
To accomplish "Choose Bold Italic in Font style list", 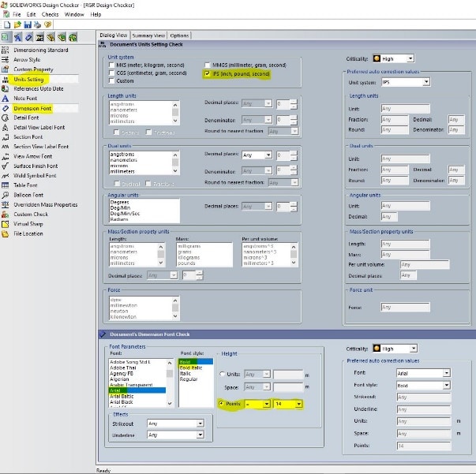I will point(191,368).
